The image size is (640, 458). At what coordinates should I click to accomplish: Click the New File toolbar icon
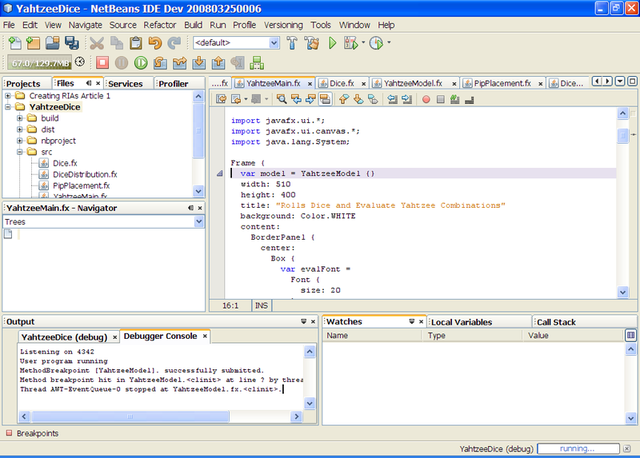(x=15, y=43)
